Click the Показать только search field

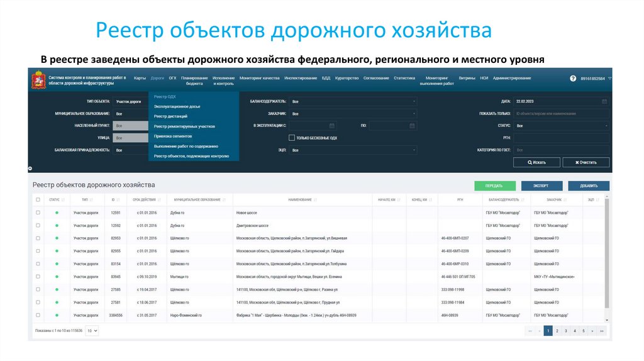[x=561, y=114]
